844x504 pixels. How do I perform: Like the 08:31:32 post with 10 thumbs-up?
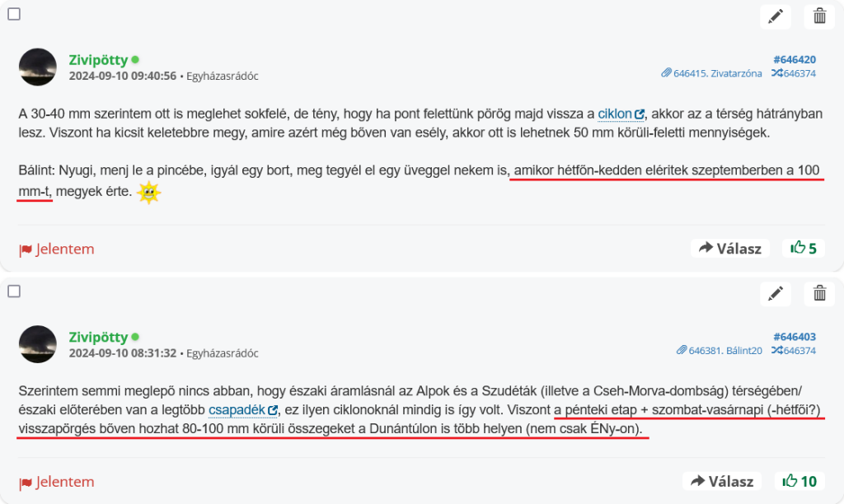click(x=799, y=481)
